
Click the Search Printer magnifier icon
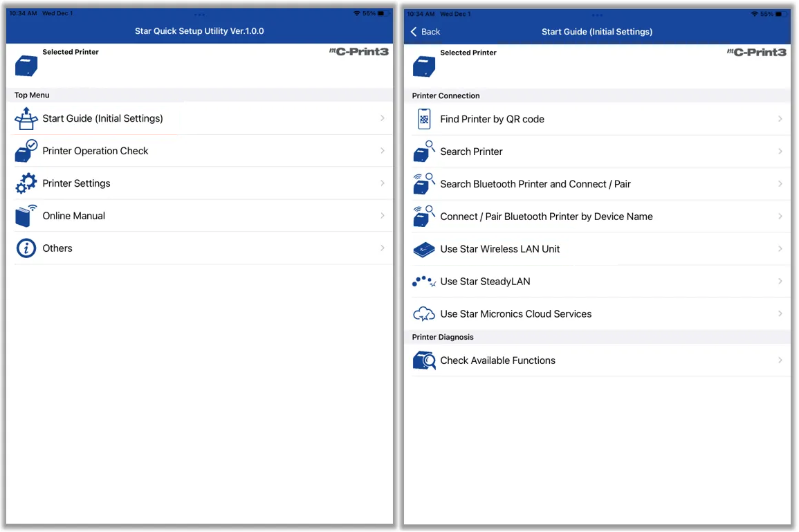[x=424, y=152]
